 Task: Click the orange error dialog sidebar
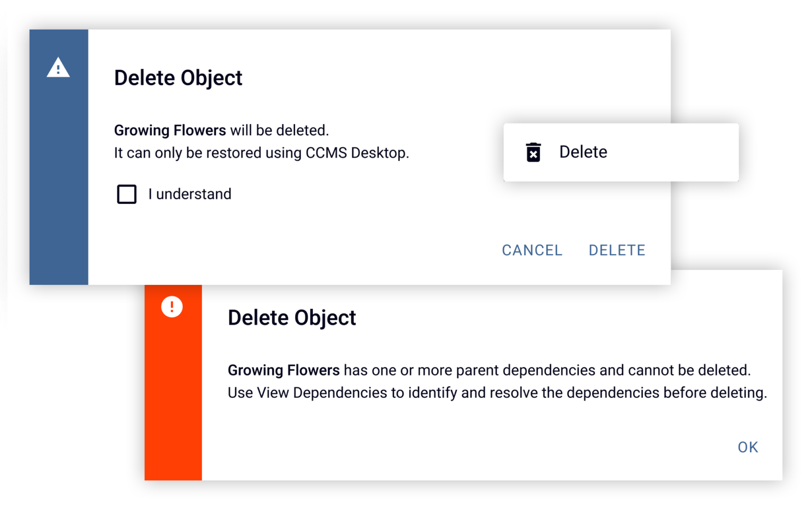(x=173, y=383)
